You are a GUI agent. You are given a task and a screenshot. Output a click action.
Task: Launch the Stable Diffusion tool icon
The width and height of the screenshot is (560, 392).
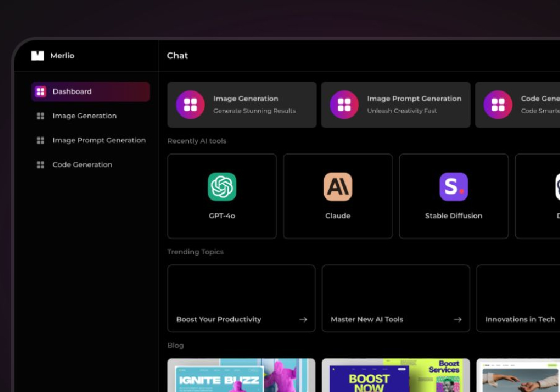[454, 187]
